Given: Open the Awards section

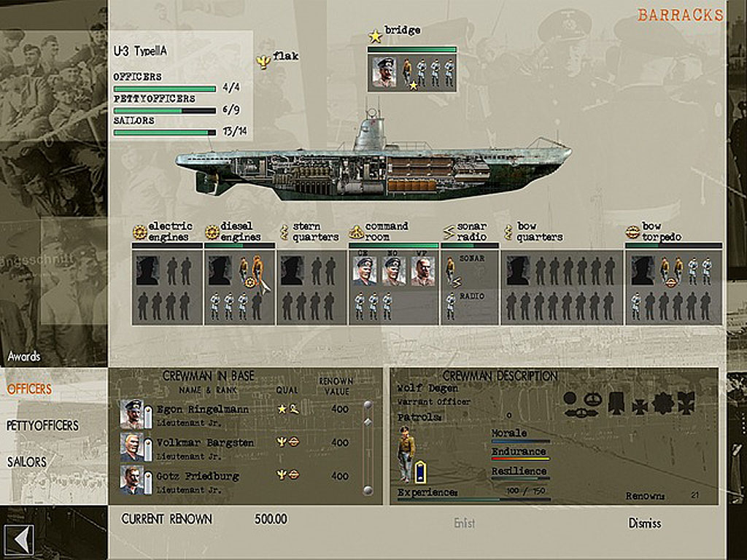Looking at the screenshot, I should [x=24, y=357].
